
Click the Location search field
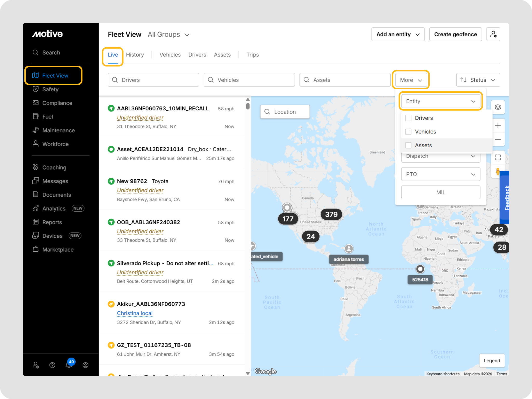[x=285, y=112]
